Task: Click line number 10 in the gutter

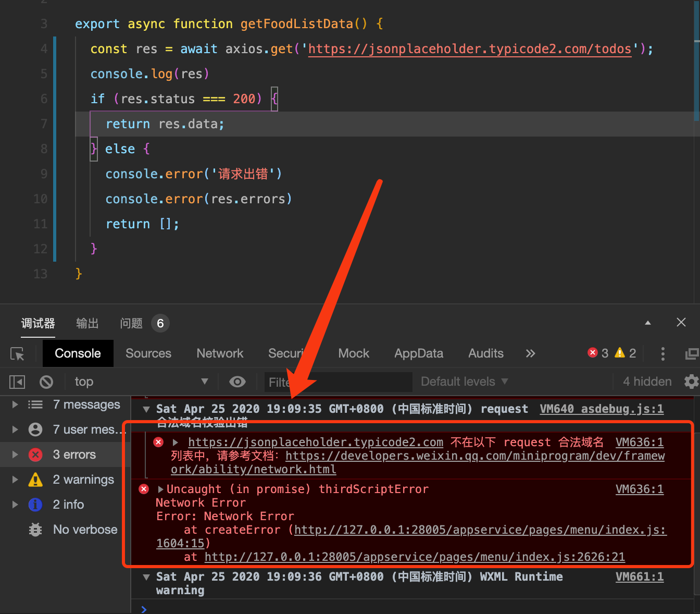Action: click(x=40, y=199)
